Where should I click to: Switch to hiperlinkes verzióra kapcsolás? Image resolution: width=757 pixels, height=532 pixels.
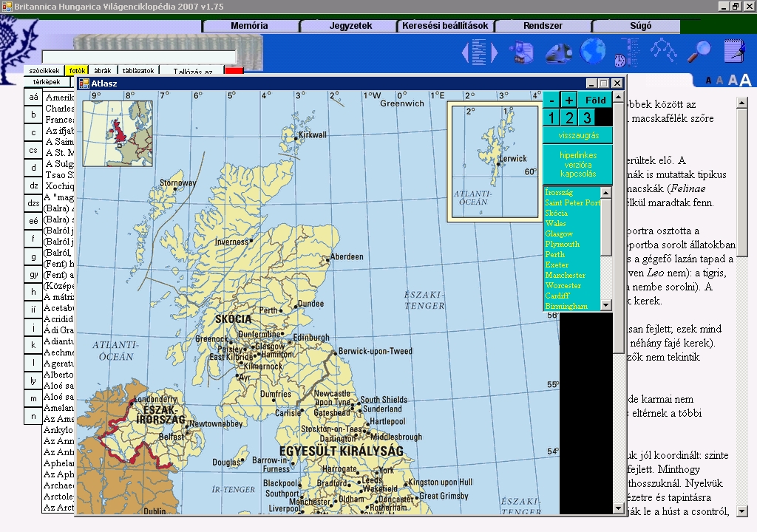point(578,165)
